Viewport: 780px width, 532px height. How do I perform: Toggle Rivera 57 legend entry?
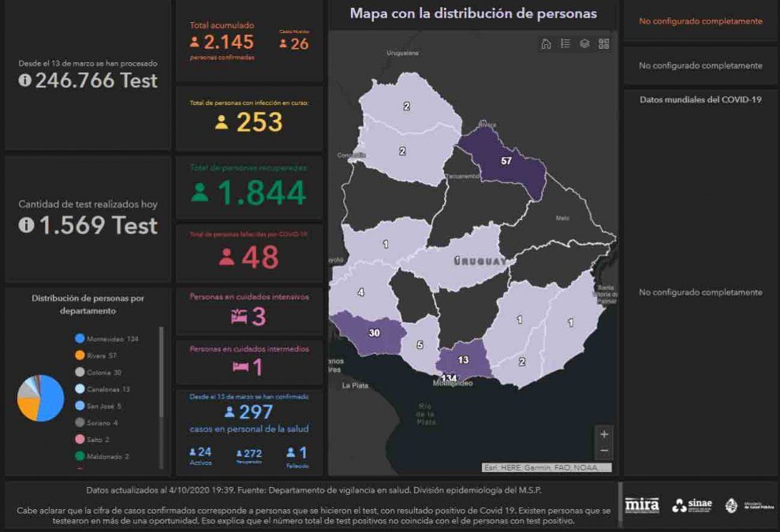tap(100, 355)
